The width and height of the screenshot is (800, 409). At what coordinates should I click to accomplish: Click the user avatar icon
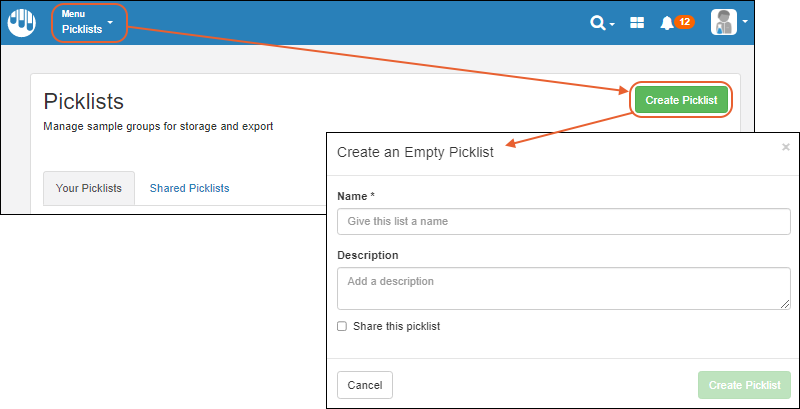(x=724, y=22)
